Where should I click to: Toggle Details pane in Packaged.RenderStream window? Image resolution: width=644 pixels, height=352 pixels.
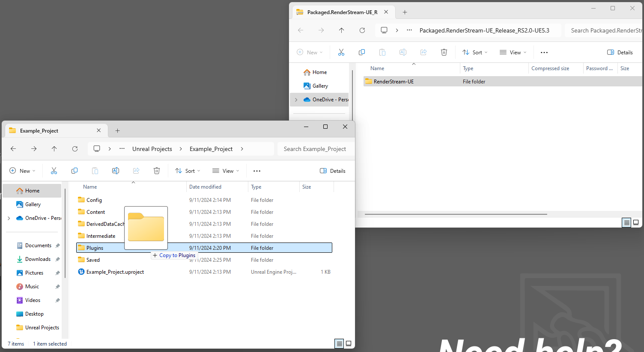pos(620,52)
